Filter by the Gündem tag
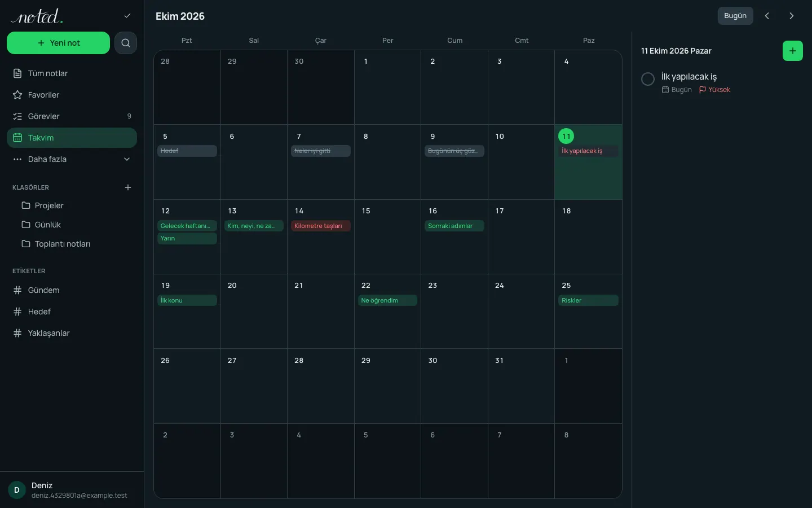812x508 pixels. tap(72, 290)
